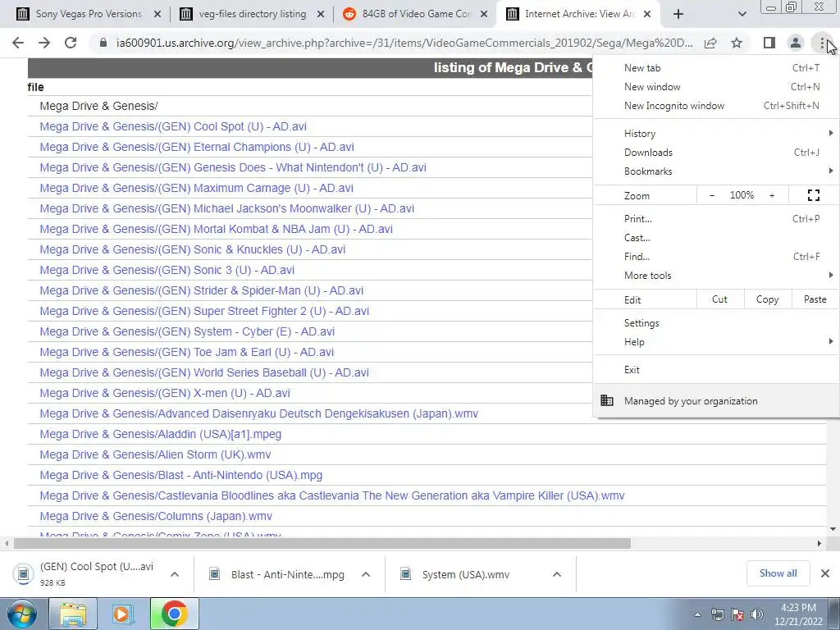The height and width of the screenshot is (630, 840).
Task: Open Windows Media Player from the taskbar
Action: pyautogui.click(x=121, y=614)
